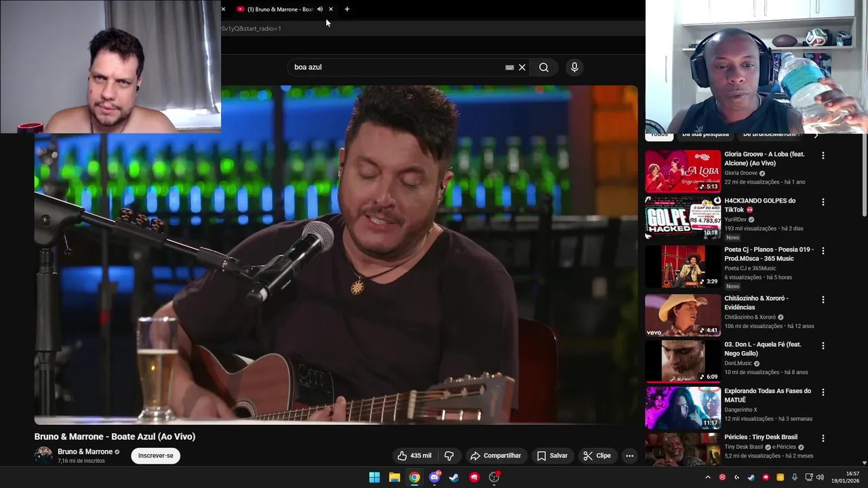The height and width of the screenshot is (488, 868).
Task: Open options menu for Don L video
Action: click(x=823, y=346)
